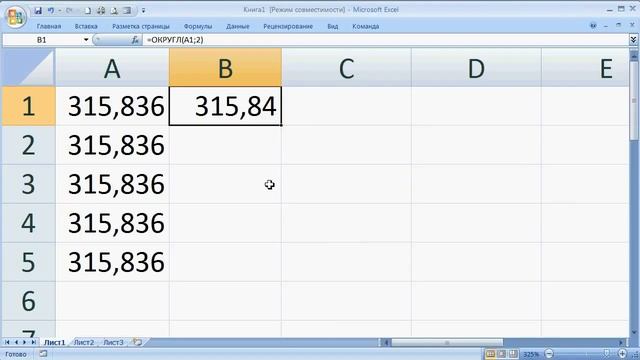Select row 6 header
640x360 pixels.
(29, 301)
